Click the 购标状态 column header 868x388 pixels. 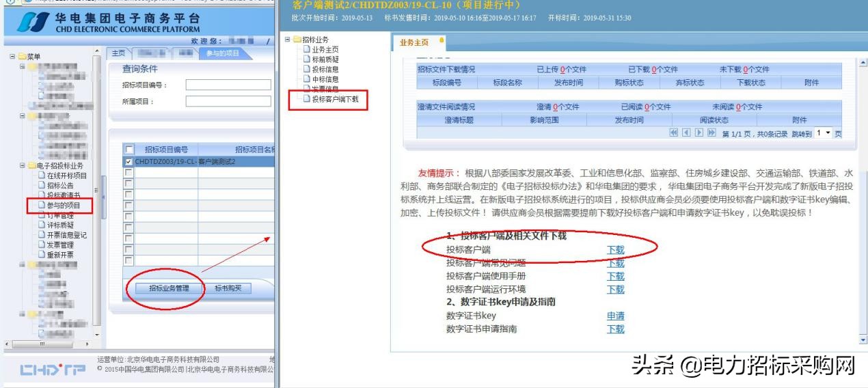click(x=629, y=83)
